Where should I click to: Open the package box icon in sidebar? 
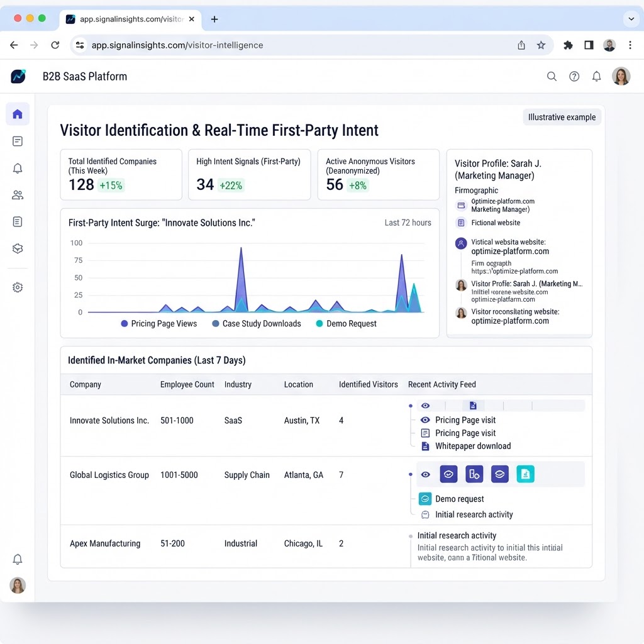pos(17,248)
